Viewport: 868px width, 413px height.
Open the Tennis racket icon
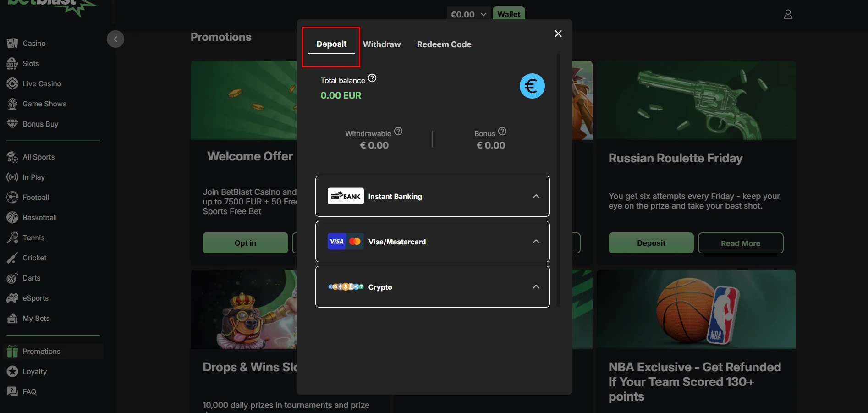[x=12, y=237]
